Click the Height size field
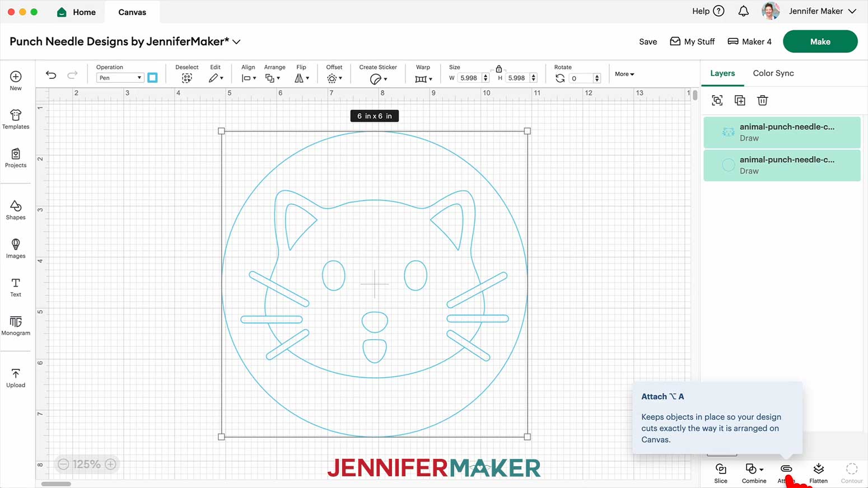 coord(517,78)
